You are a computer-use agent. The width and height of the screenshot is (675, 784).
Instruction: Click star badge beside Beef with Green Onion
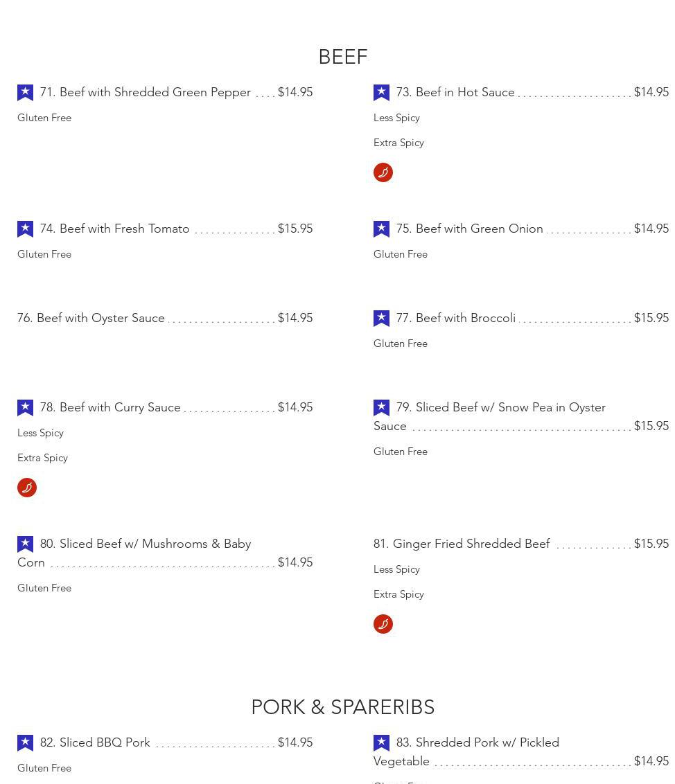coord(381,229)
